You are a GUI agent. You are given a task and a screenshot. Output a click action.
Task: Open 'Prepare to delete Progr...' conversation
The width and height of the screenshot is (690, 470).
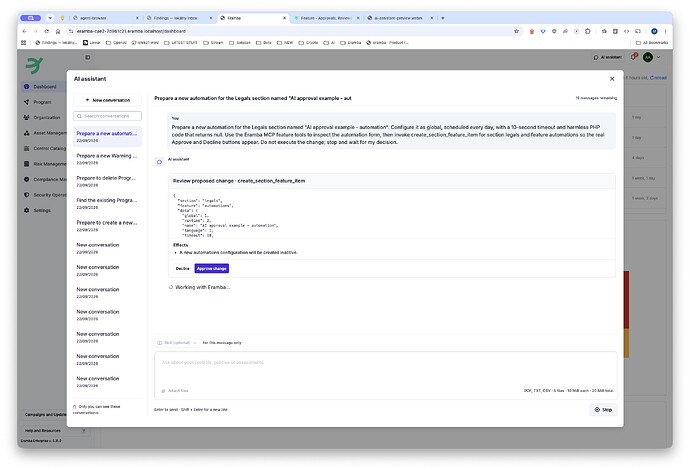[x=107, y=181]
